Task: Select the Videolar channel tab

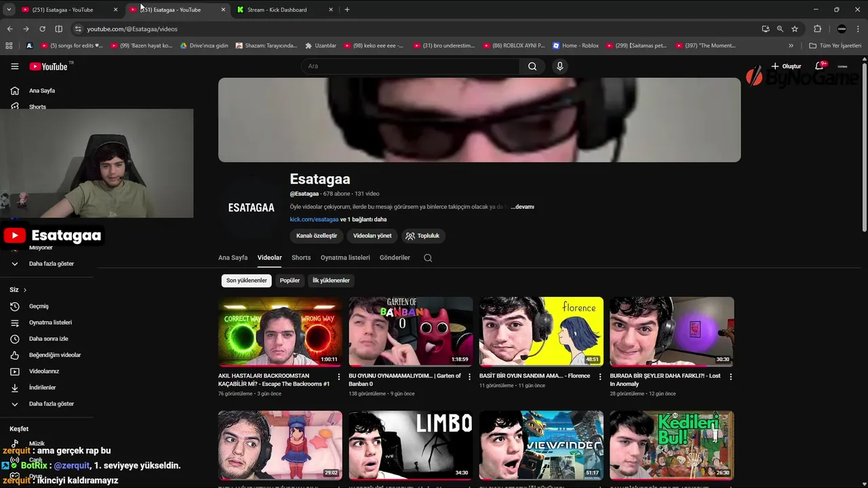Action: tap(269, 258)
